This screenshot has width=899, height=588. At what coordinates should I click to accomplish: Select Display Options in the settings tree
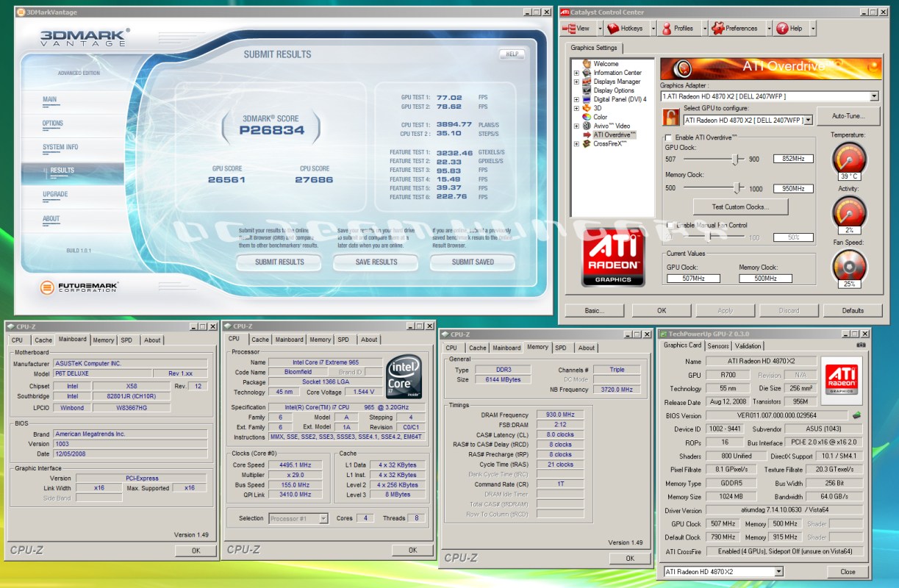tap(608, 90)
